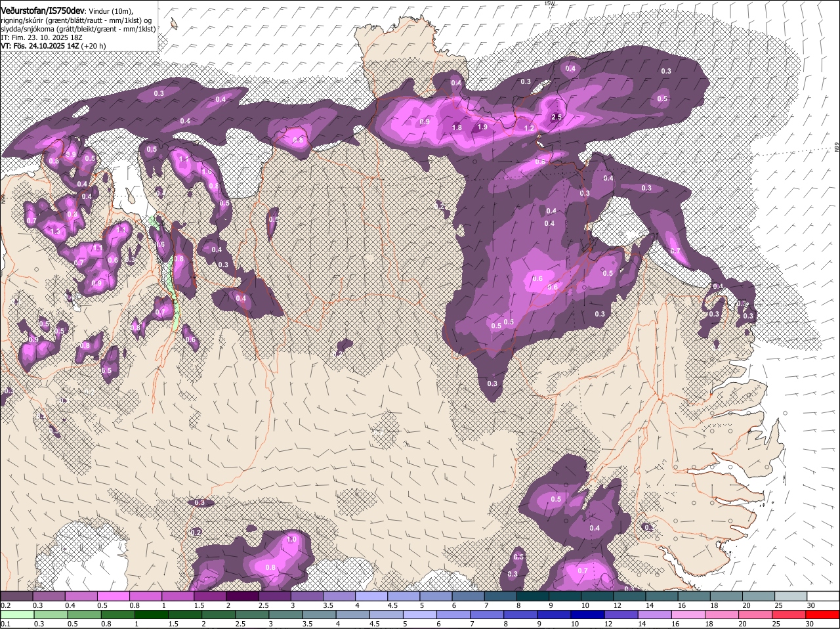Click the 'slydda/snjókoma' legend description line
Image resolution: width=840 pixels, height=629 pixels.
pos(78,29)
